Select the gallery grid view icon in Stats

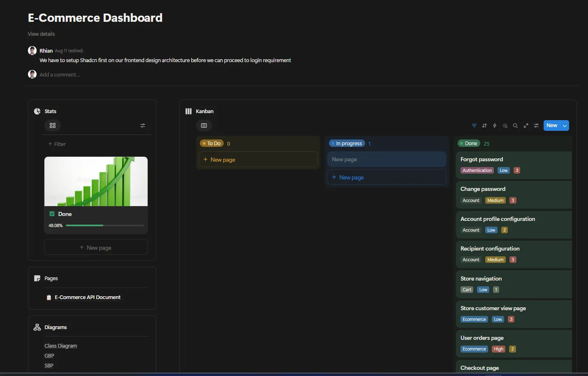(x=53, y=125)
